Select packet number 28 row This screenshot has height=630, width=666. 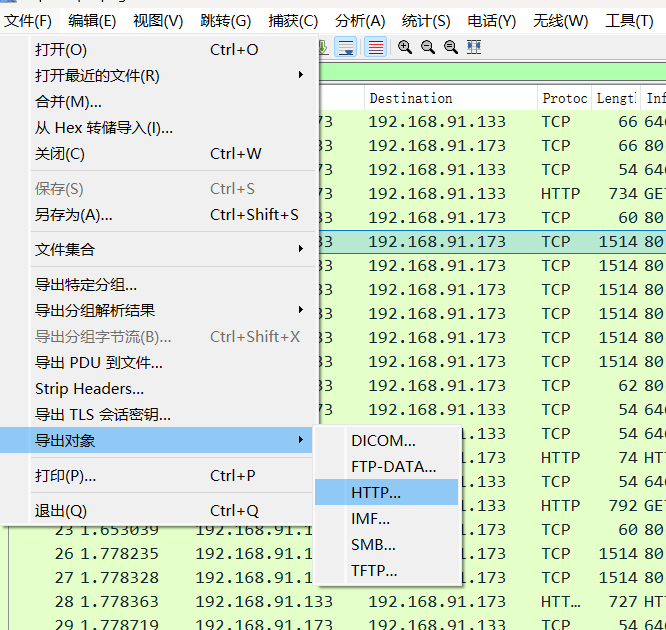pyautogui.click(x=337, y=602)
